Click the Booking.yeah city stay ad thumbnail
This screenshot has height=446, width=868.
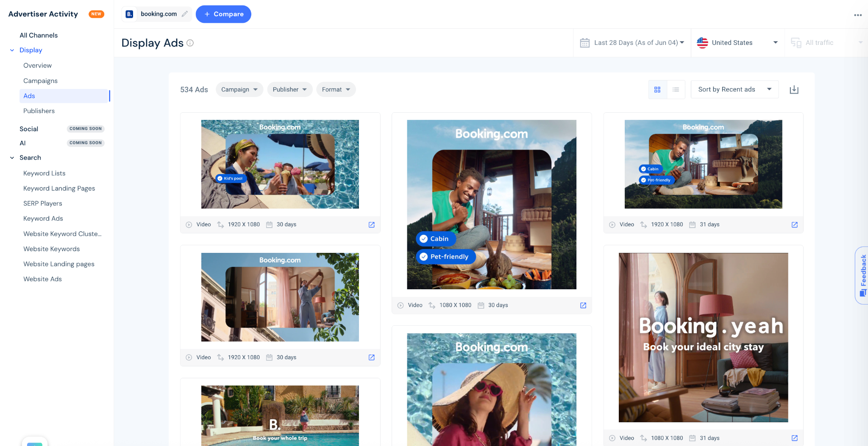pyautogui.click(x=703, y=338)
